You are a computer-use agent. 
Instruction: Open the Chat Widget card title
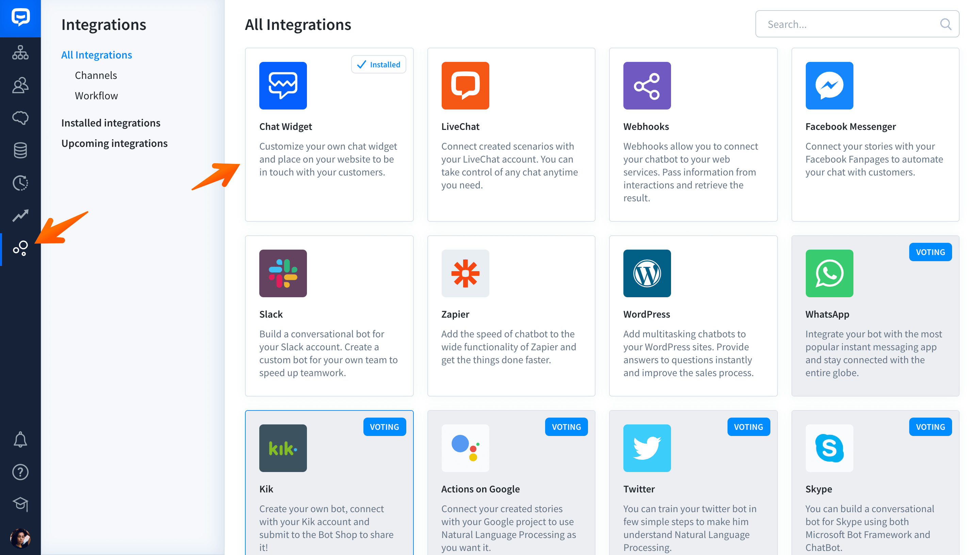click(x=285, y=127)
